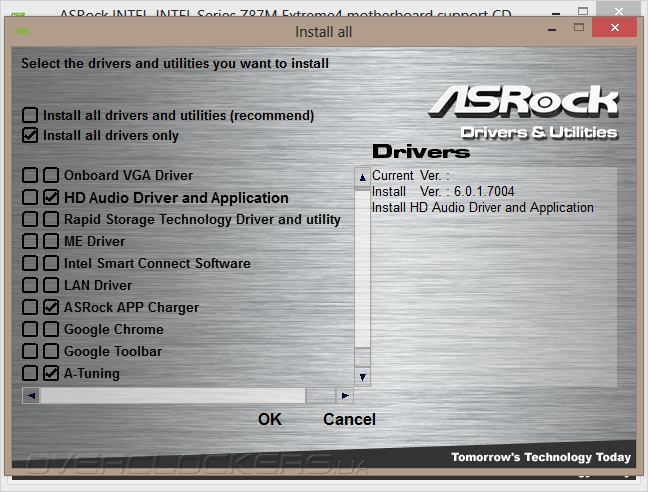Tick first checkbox of Google Toolbar row
648x492 pixels.
pyautogui.click(x=30, y=351)
